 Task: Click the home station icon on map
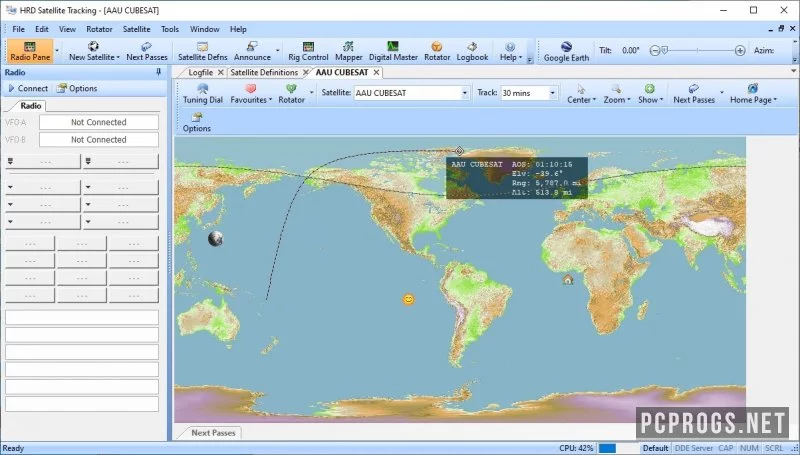pyautogui.click(x=568, y=279)
